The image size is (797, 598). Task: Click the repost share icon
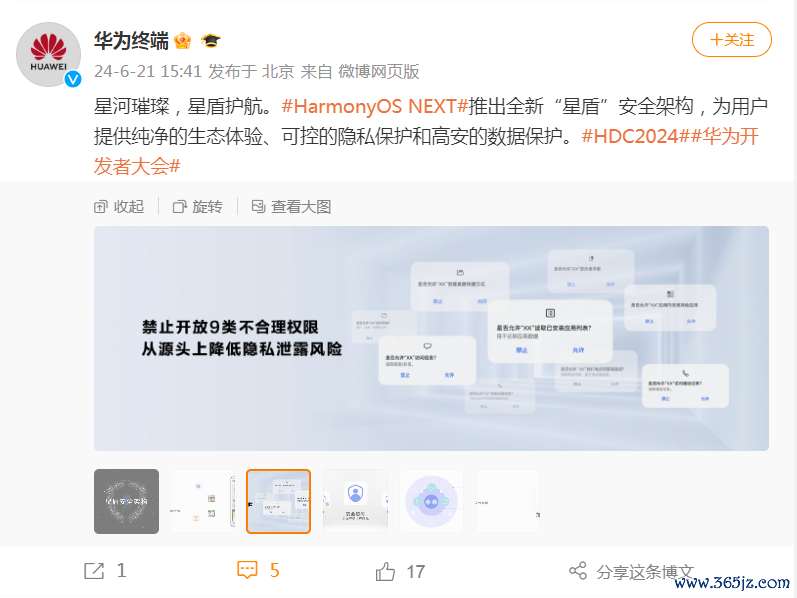(94, 571)
